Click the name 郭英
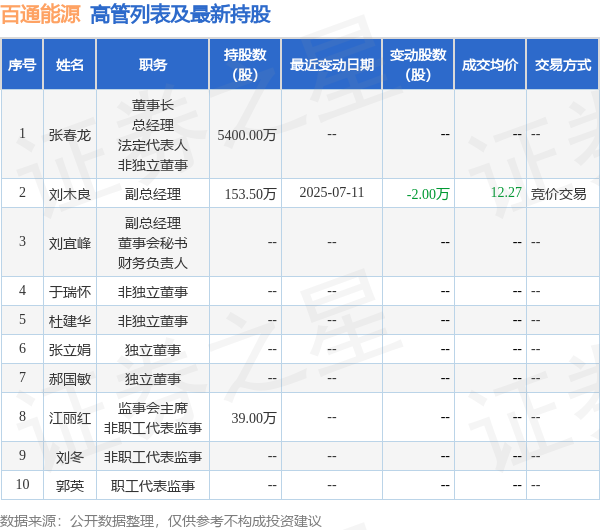The image size is (600, 530). tap(70, 486)
